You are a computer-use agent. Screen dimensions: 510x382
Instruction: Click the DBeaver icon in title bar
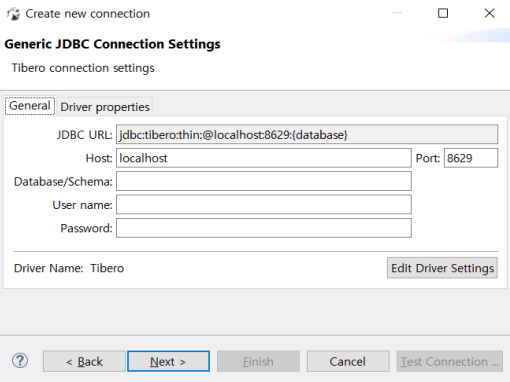point(13,14)
